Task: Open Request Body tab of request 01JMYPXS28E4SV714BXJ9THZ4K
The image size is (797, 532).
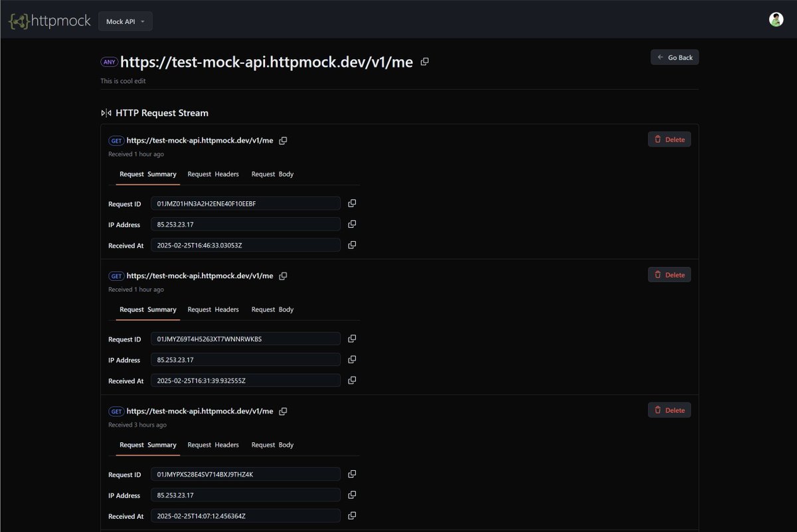Action: pyautogui.click(x=272, y=445)
